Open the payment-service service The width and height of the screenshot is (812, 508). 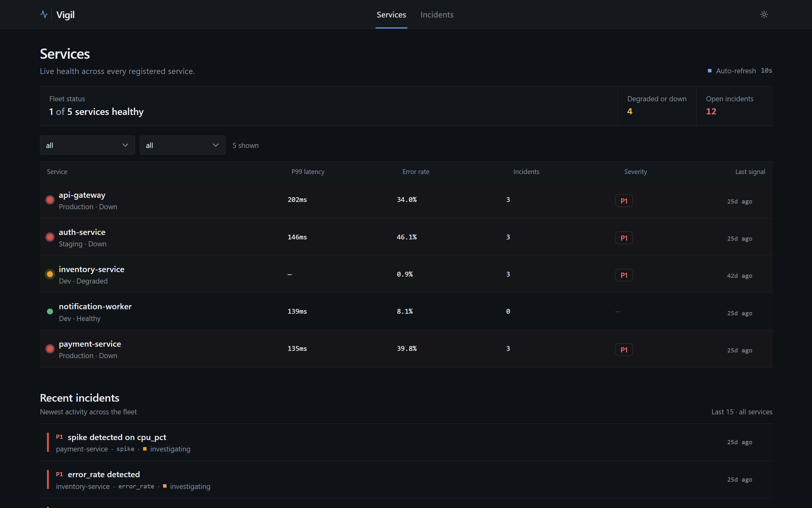pos(406,349)
